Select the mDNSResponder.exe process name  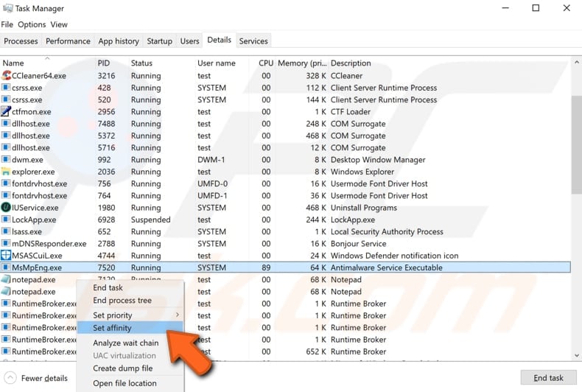click(x=49, y=243)
